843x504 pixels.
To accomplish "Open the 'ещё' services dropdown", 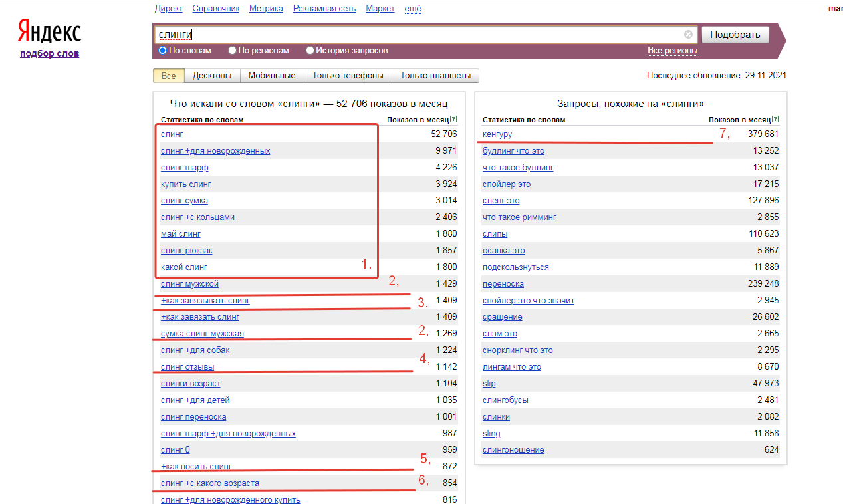I will (x=413, y=9).
